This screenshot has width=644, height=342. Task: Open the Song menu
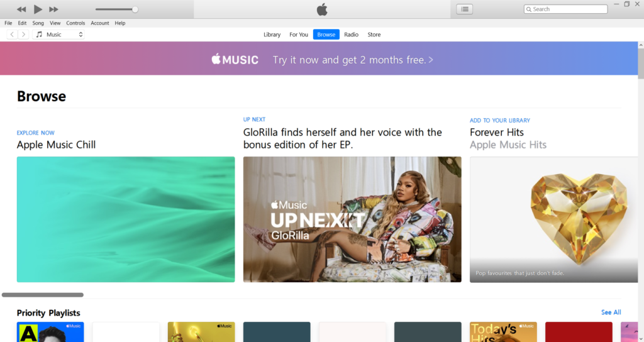tap(38, 23)
